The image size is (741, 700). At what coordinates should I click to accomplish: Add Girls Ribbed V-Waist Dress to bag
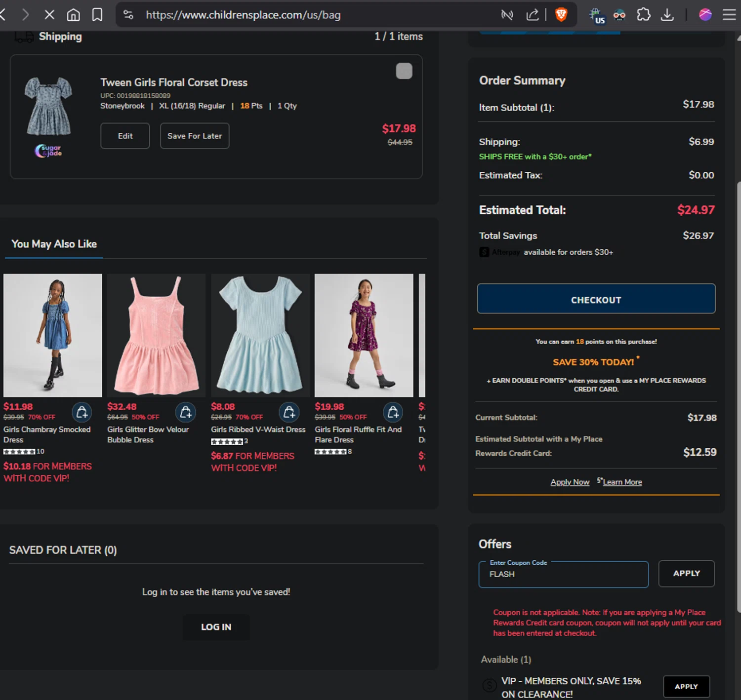[x=289, y=412]
